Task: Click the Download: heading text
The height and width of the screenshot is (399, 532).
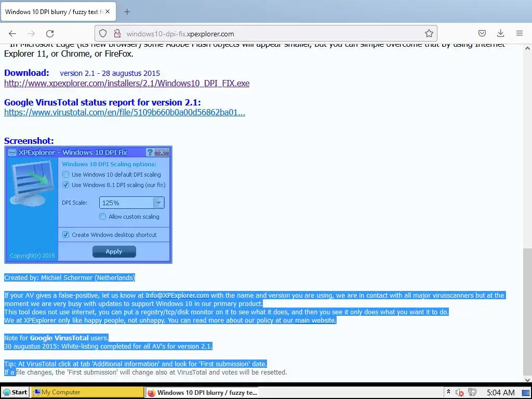Action: pyautogui.click(x=26, y=73)
